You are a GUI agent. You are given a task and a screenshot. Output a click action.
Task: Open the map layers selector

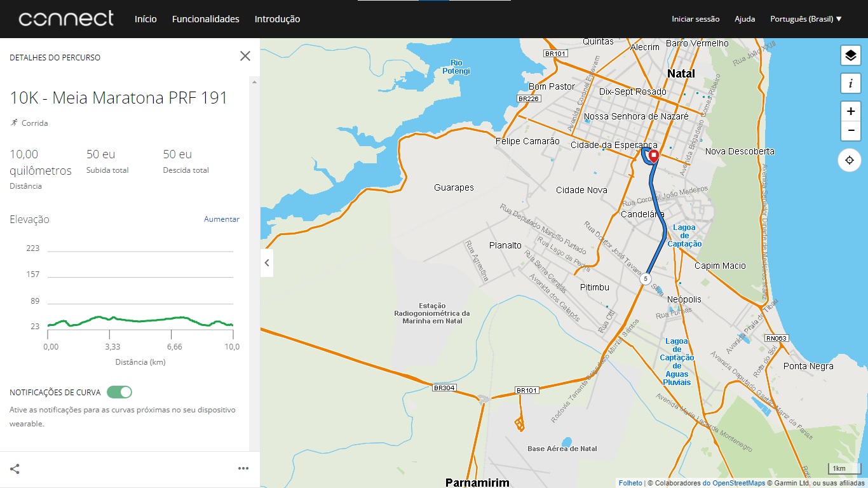coord(850,56)
